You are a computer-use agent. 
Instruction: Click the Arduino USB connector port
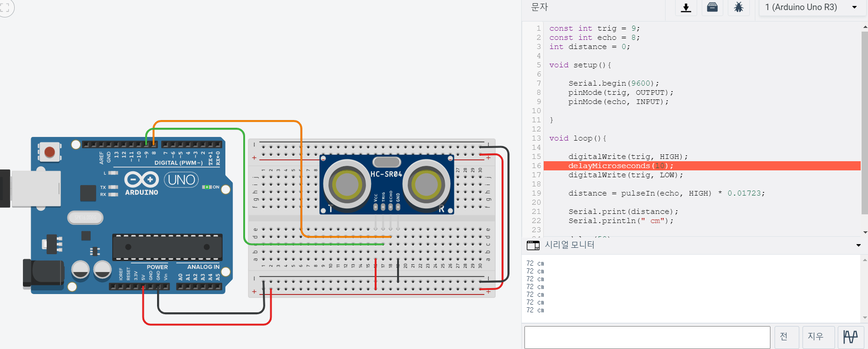click(x=36, y=188)
